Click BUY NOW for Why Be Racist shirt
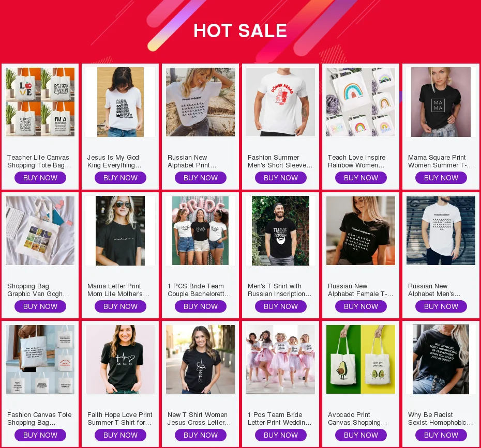The height and width of the screenshot is (448, 481). [441, 435]
